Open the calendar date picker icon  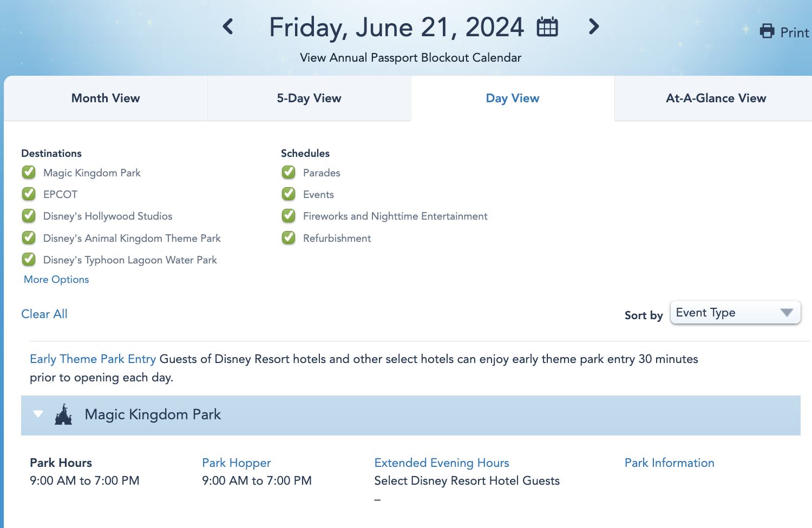[x=547, y=27]
